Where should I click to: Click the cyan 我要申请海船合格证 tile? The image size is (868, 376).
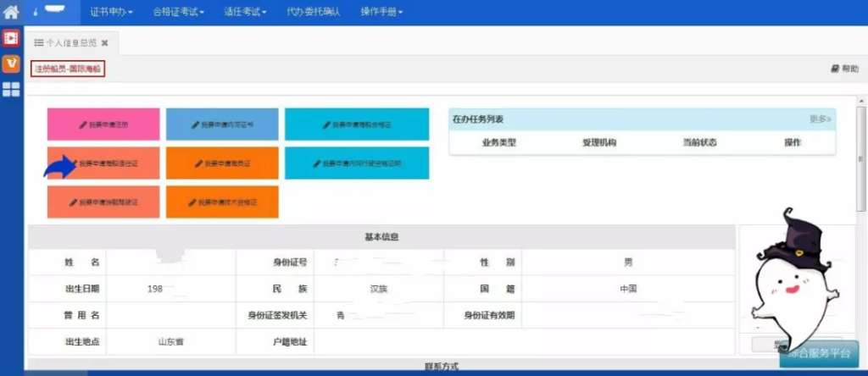click(x=357, y=124)
